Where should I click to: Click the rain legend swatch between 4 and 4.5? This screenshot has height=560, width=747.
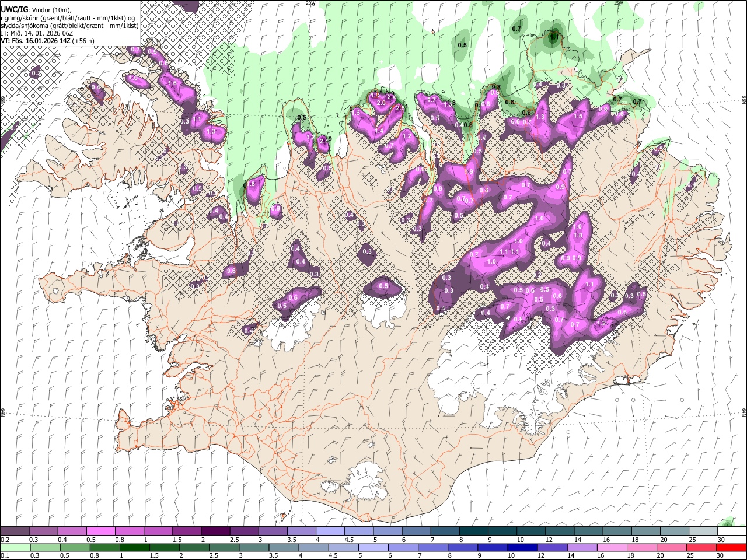click(313, 547)
